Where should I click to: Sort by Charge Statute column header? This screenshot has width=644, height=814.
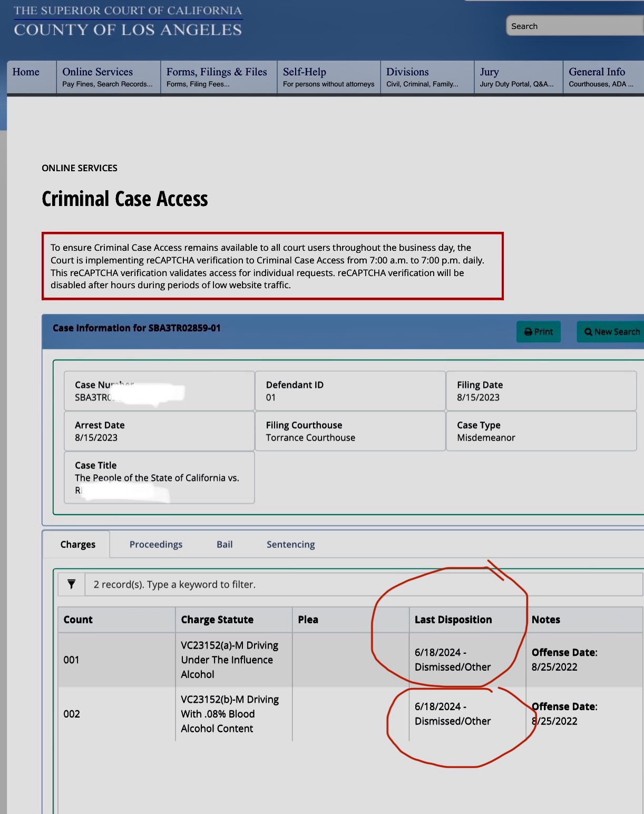[x=217, y=620]
